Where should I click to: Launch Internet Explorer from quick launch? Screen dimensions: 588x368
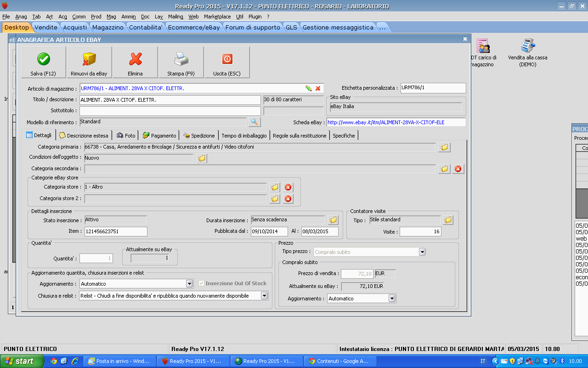point(75,361)
